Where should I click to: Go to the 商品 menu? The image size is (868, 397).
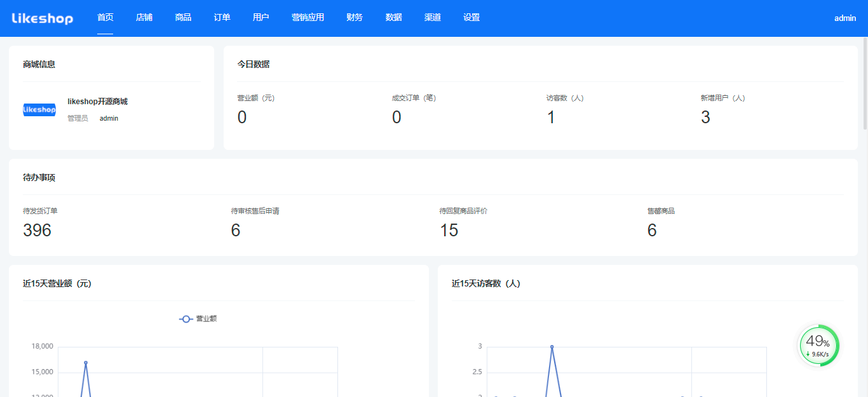click(183, 18)
